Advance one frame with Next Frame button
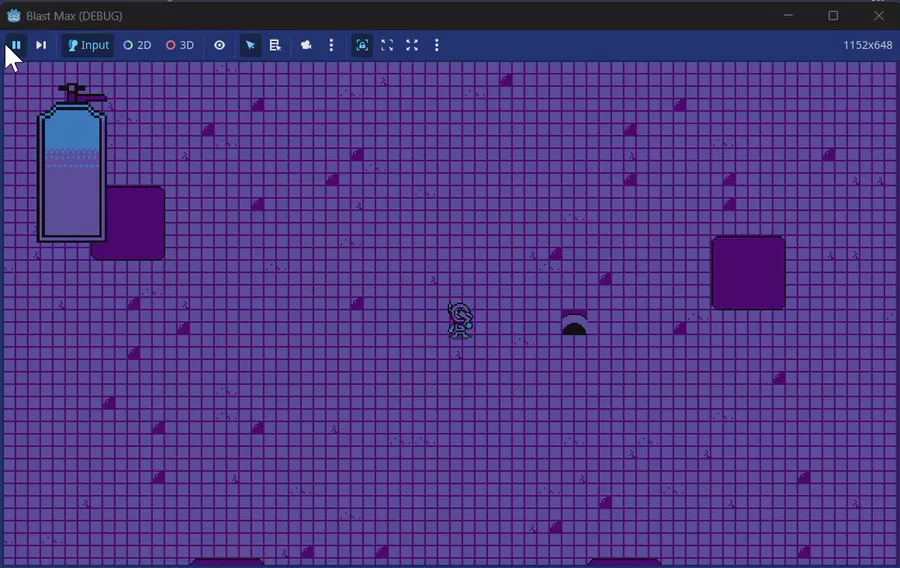 click(41, 45)
